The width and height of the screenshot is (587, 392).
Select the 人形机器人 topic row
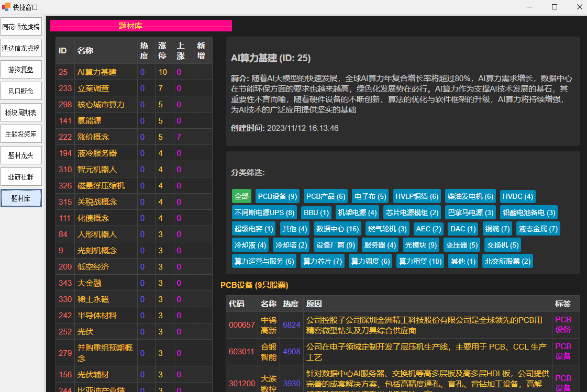(97, 234)
